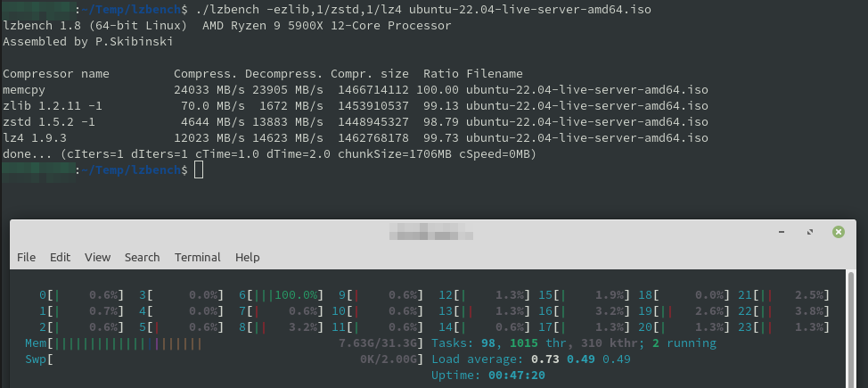This screenshot has width=868, height=388.
Task: Click CPU 23 meter showing 1.3%
Action: [784, 327]
